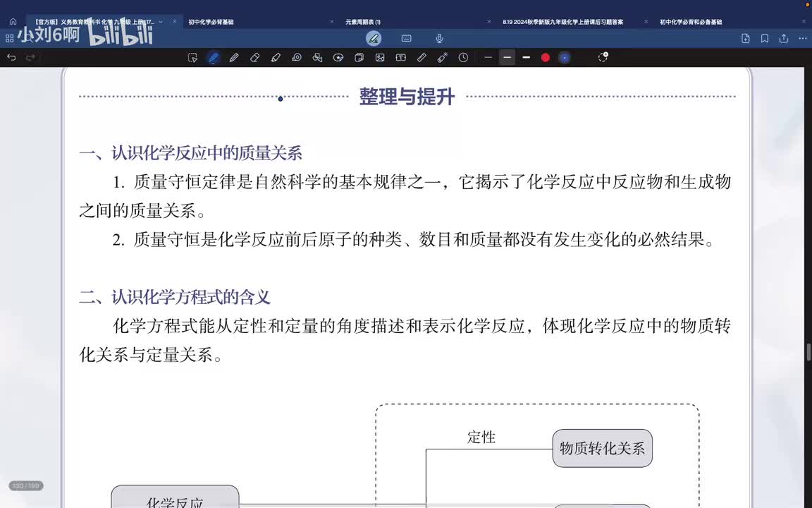Close the 元素周期表 (1) tab

click(489, 22)
